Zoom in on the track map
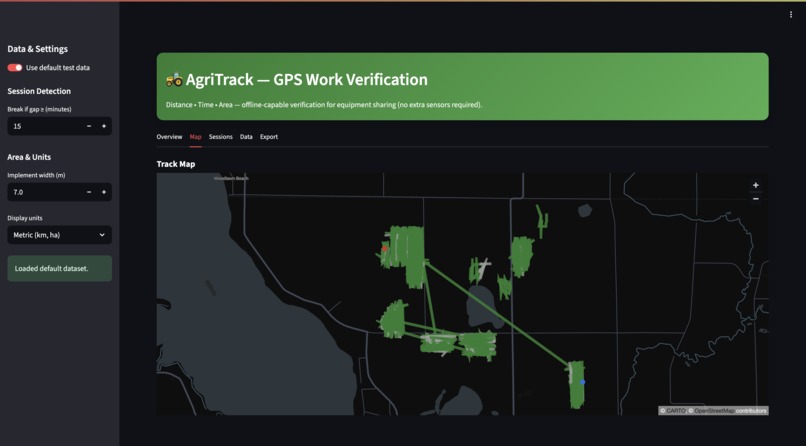 tap(755, 185)
